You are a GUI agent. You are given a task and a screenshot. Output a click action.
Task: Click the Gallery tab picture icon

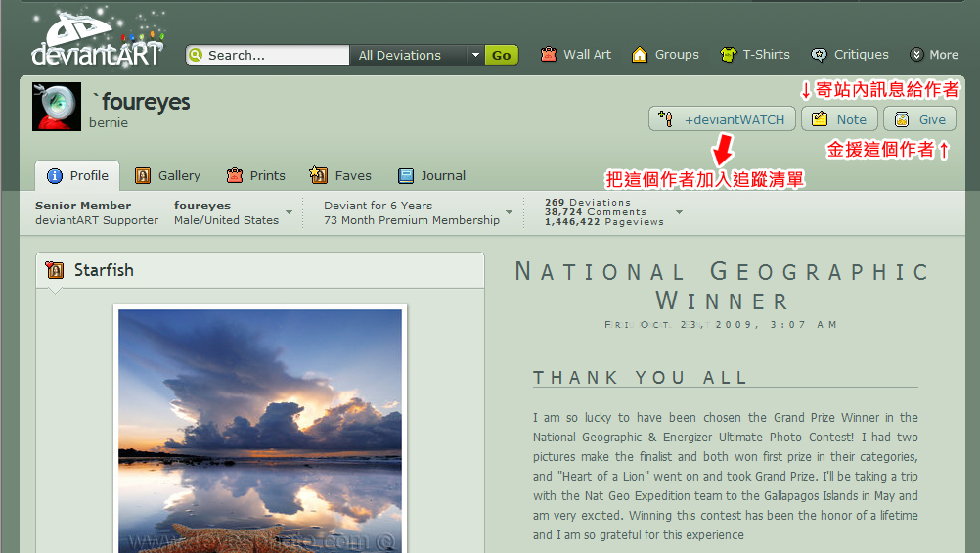(x=143, y=176)
